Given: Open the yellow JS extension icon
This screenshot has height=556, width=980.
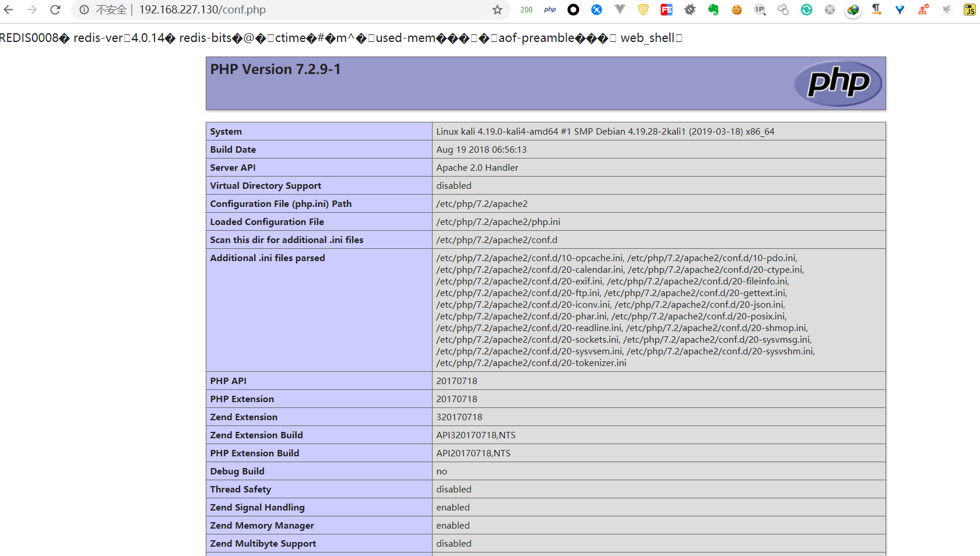Looking at the screenshot, I should (x=970, y=10).
